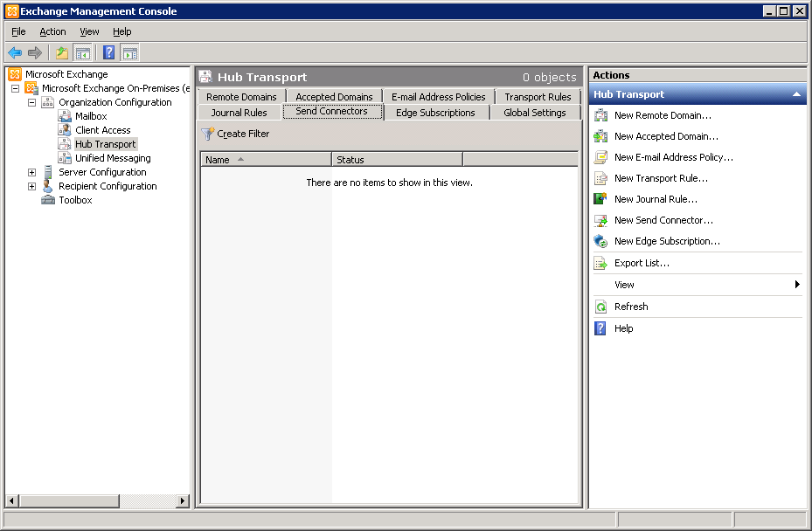Click New Send Connector… action
This screenshot has height=531, width=812.
(664, 220)
